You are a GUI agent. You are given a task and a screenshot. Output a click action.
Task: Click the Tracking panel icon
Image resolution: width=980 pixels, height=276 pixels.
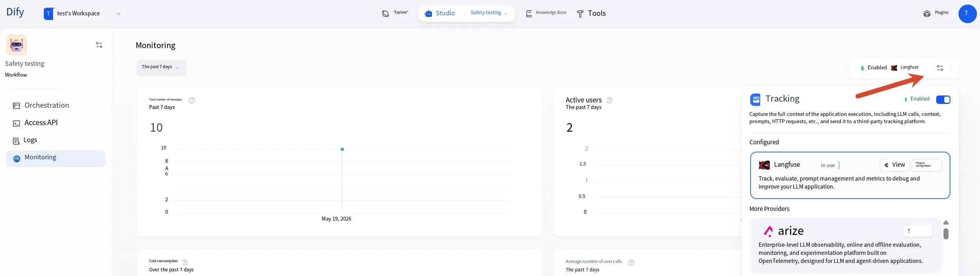pyautogui.click(x=755, y=100)
